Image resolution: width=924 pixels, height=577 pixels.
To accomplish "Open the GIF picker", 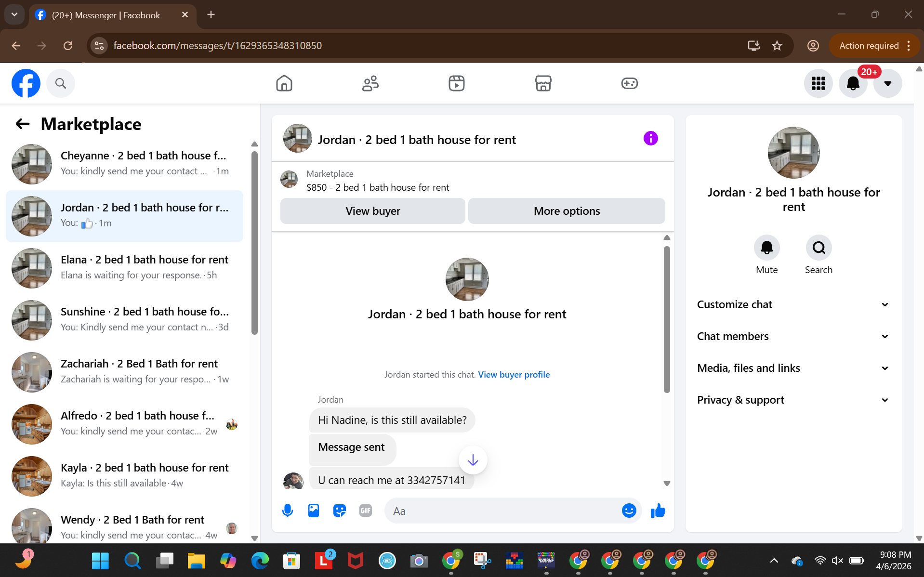I will pos(366,511).
